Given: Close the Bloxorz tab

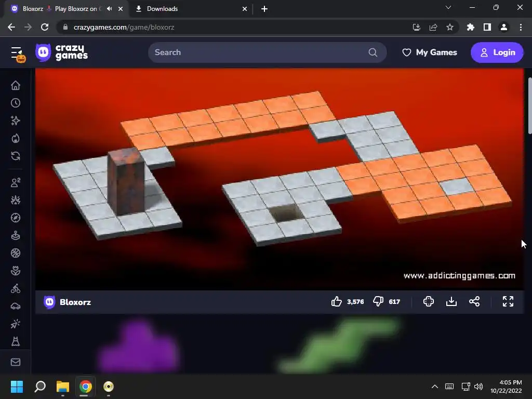Looking at the screenshot, I should click(x=121, y=9).
